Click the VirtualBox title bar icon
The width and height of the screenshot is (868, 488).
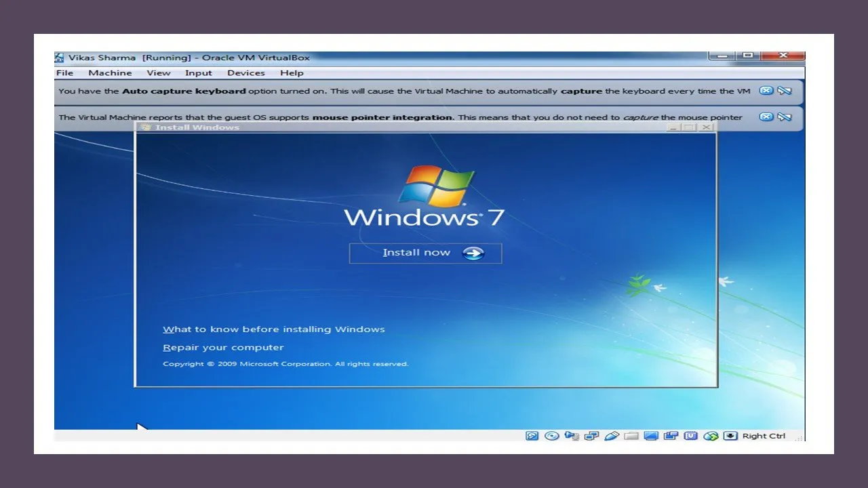point(60,58)
